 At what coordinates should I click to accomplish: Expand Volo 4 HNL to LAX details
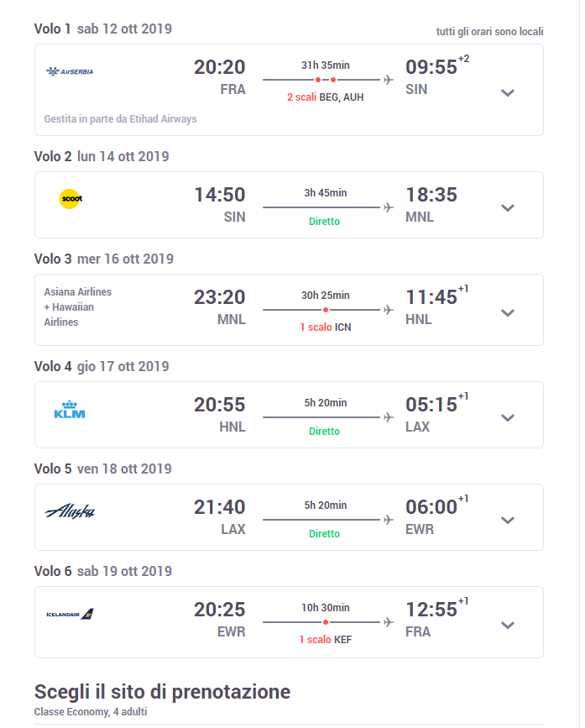507,417
